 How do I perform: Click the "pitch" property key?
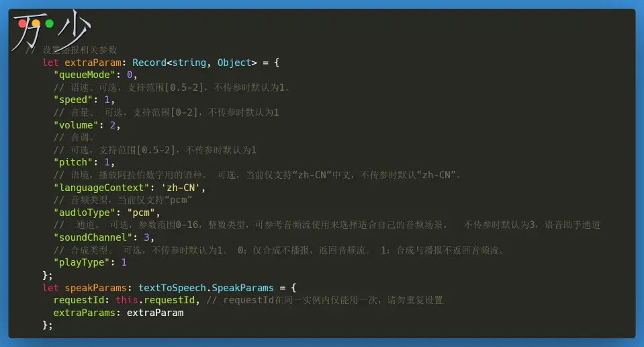click(73, 162)
